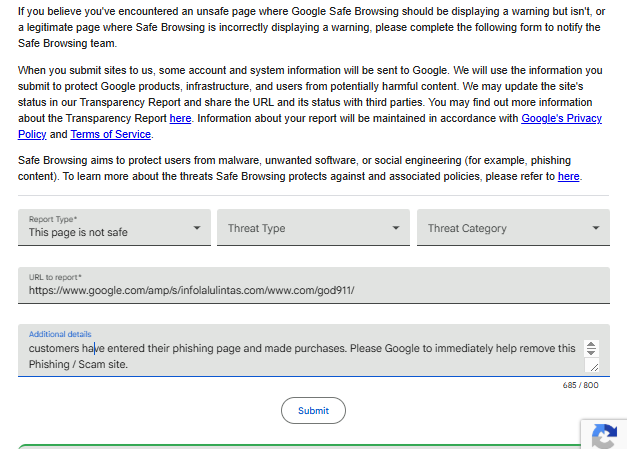
Task: Open the Threat Category dropdown
Action: 513,228
